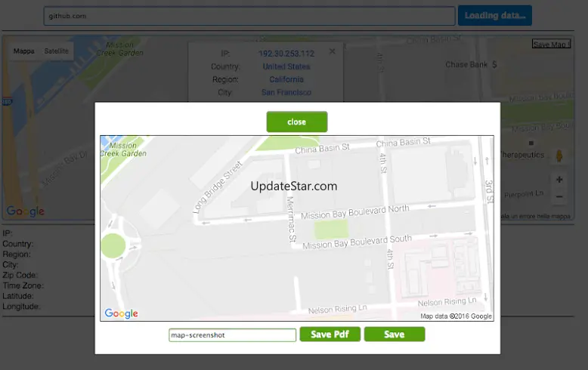Click San Francisco city value in popup
Image resolution: width=588 pixels, height=370 pixels.
(286, 92)
